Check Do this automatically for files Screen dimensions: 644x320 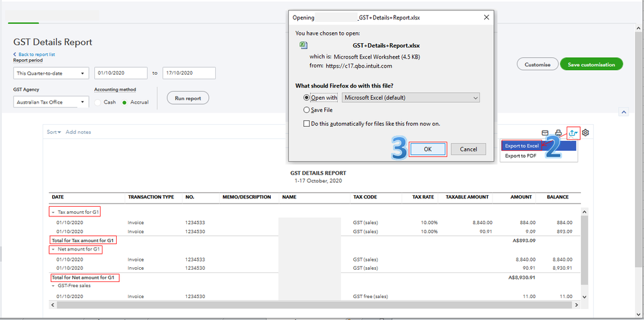(306, 123)
